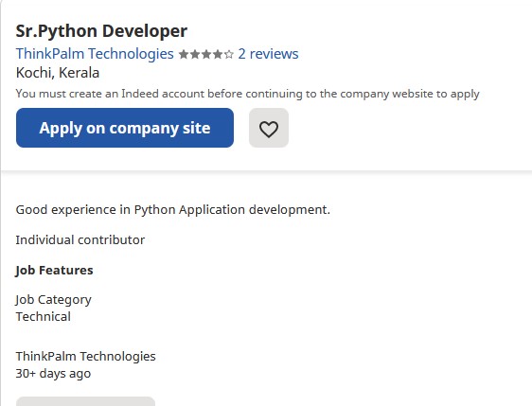Click the gray button at page bottom

[x=85, y=401]
